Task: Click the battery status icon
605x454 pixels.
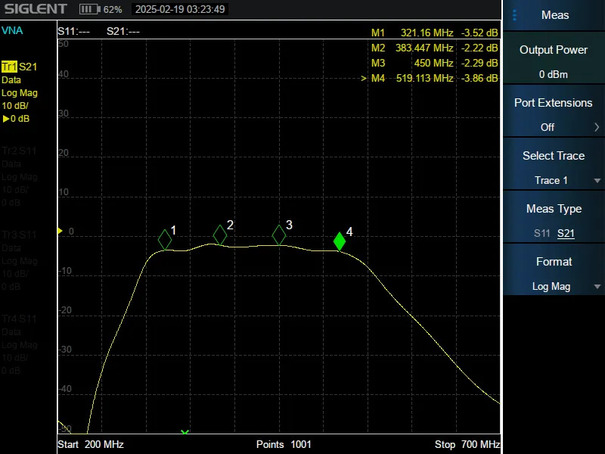Action: 90,9
